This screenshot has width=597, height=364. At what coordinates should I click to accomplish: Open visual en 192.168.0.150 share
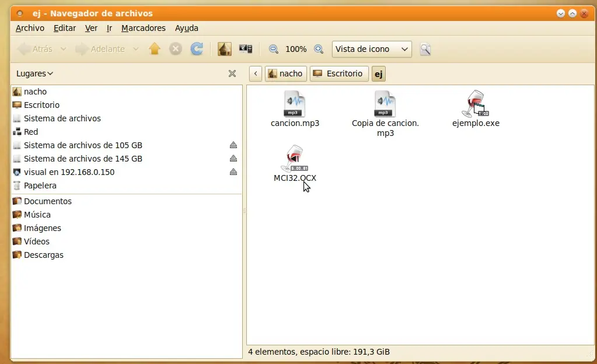127,172
